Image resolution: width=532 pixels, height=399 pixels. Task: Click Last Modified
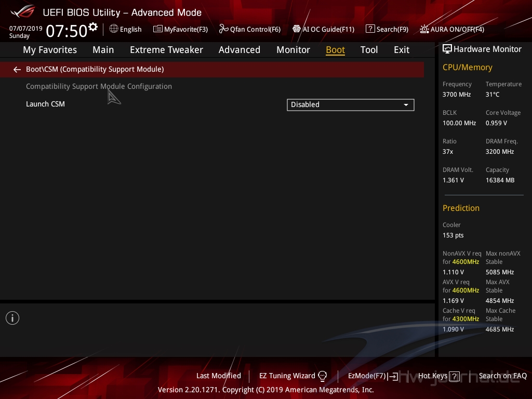point(219,376)
